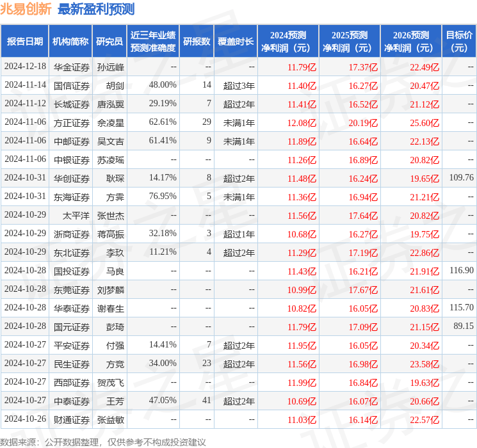The width and height of the screenshot is (477, 448).
Task: Click the 2024预测净利润 column header
Action: tap(288, 41)
